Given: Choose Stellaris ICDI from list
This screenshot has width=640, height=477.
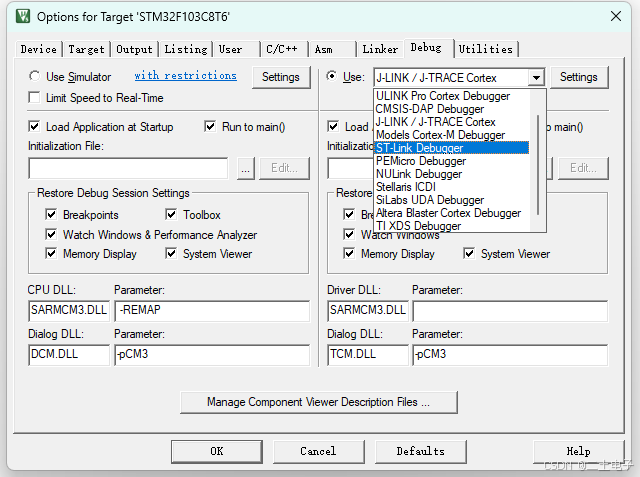Looking at the screenshot, I should point(452,187).
